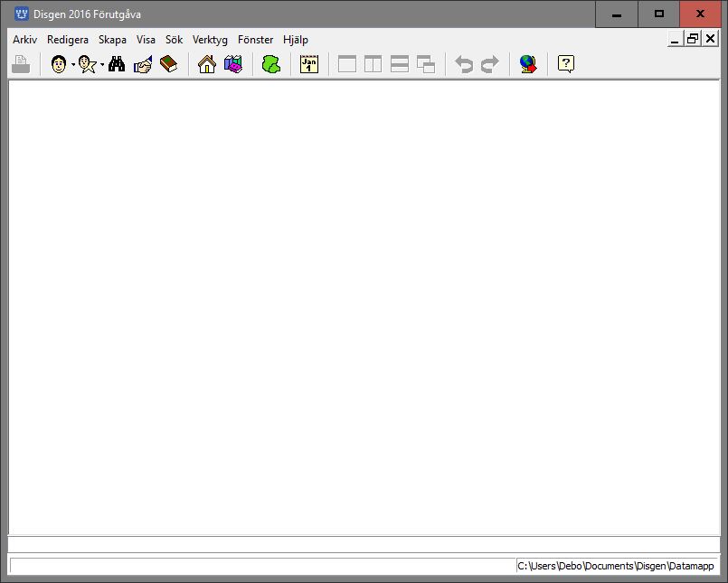Click the single window layout icon
The image size is (728, 583).
[x=347, y=64]
